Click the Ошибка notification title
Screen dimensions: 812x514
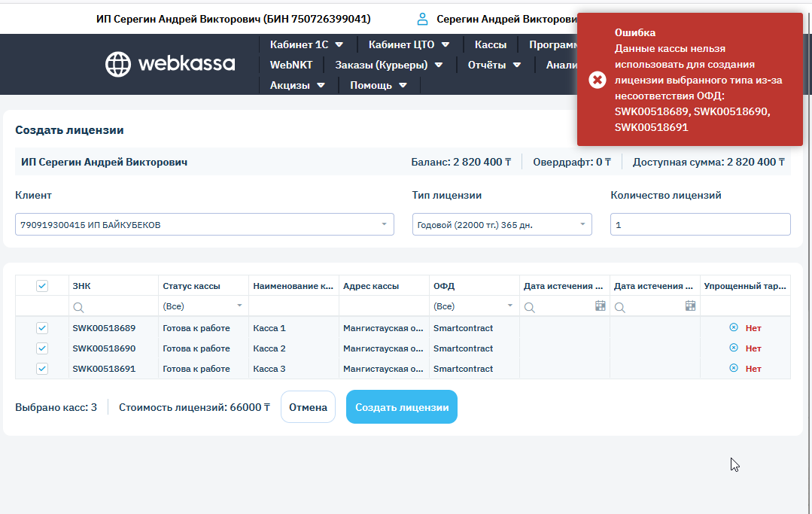(x=635, y=32)
